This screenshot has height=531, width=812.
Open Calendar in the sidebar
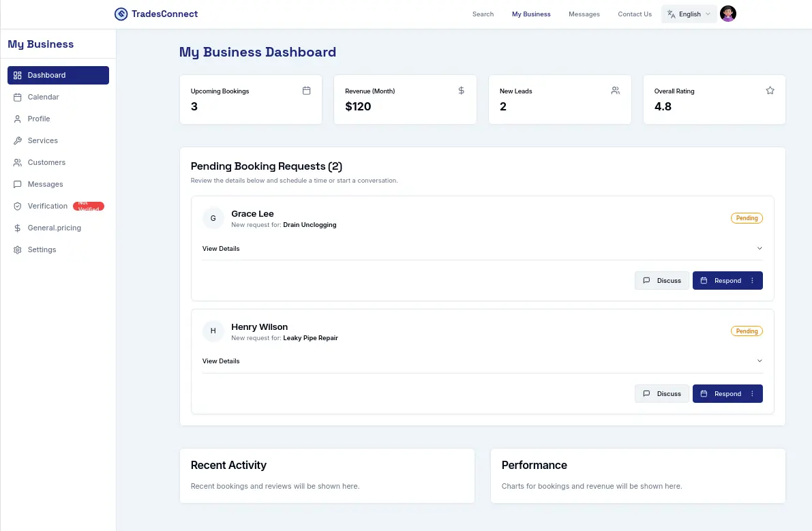tap(43, 97)
